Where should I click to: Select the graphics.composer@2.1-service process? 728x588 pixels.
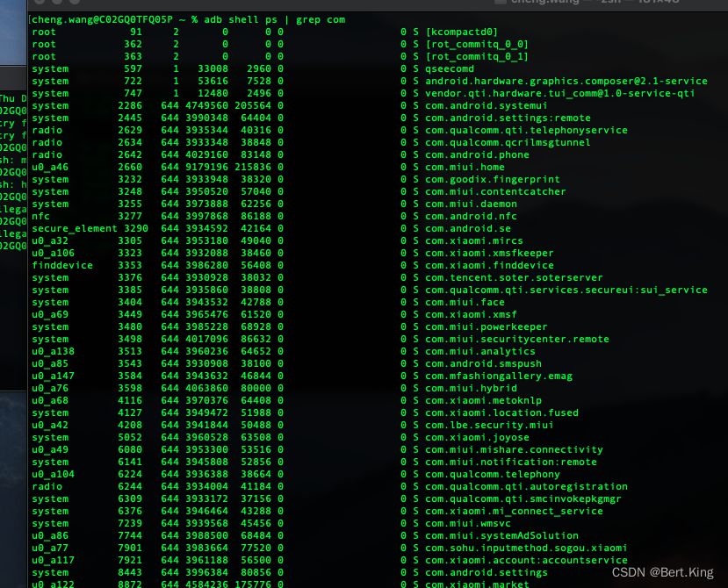[566, 82]
